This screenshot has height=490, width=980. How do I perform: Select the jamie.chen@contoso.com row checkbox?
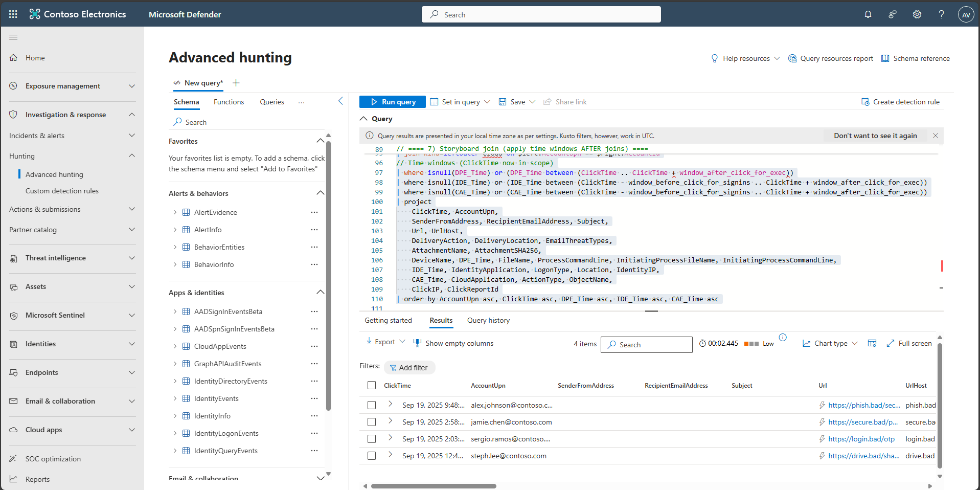click(372, 422)
